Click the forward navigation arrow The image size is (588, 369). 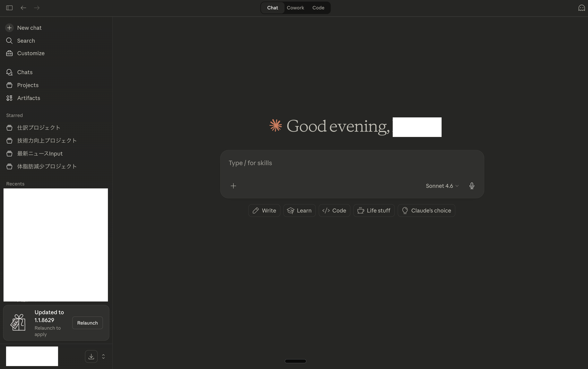37,8
